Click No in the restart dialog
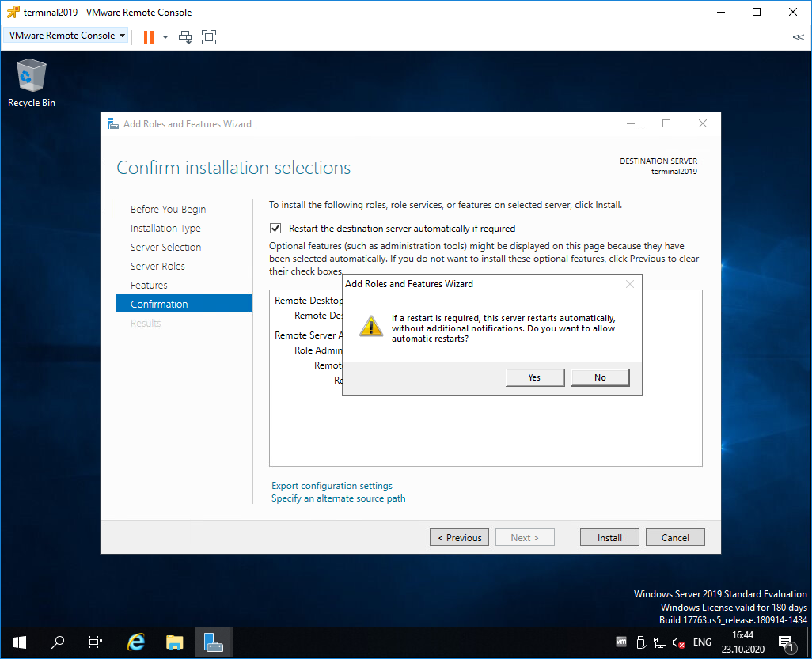Viewport: 812px width, 659px height. pos(600,377)
